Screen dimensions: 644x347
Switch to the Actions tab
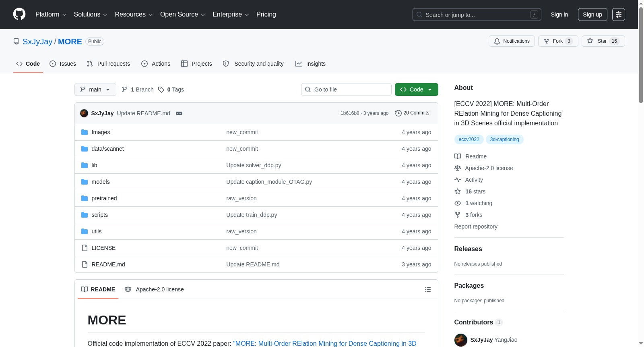[x=156, y=64]
